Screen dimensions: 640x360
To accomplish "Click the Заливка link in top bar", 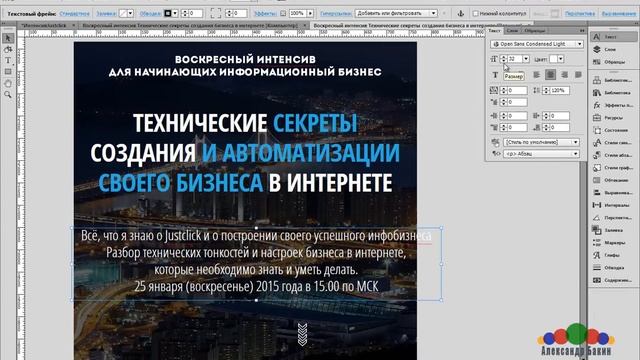I will [106, 13].
